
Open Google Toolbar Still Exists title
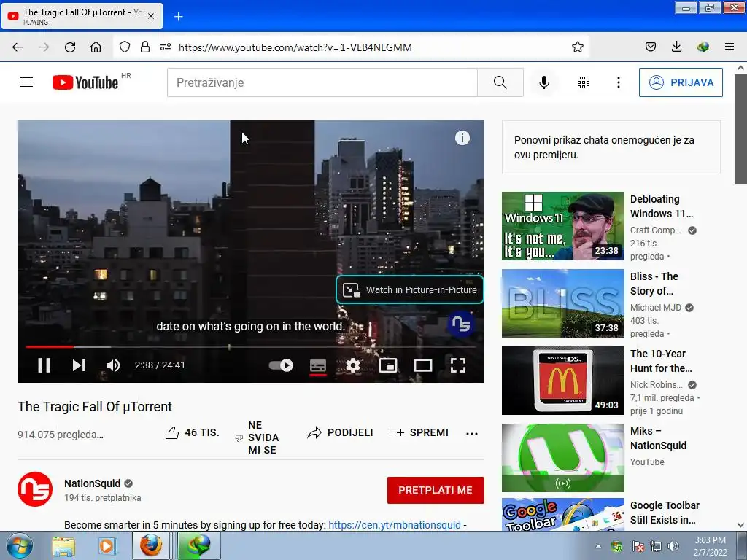[665, 513]
